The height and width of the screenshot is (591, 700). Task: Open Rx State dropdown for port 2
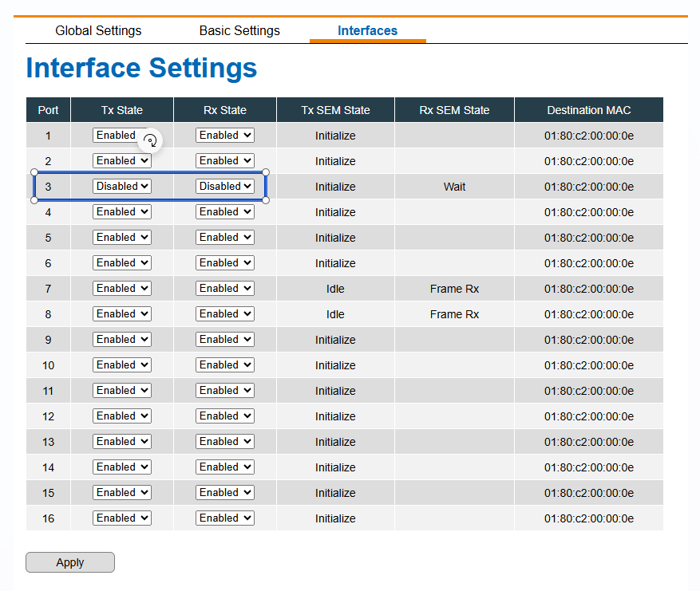tap(225, 160)
